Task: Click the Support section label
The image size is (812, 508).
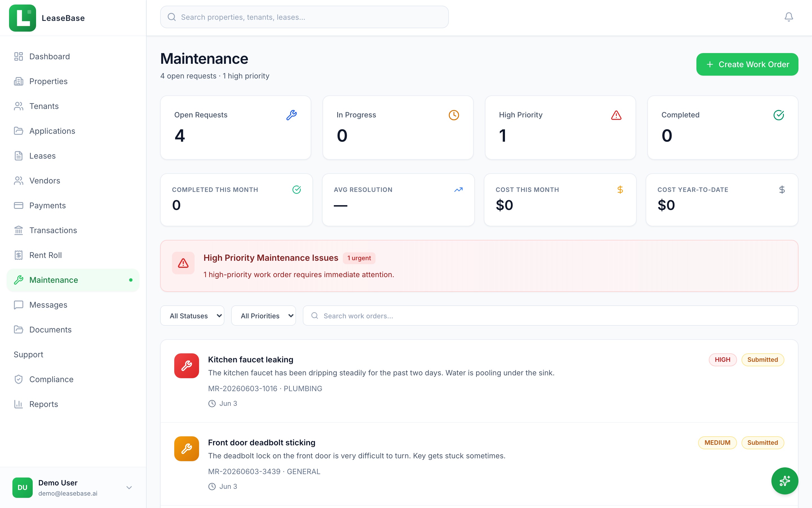Action: [28, 354]
